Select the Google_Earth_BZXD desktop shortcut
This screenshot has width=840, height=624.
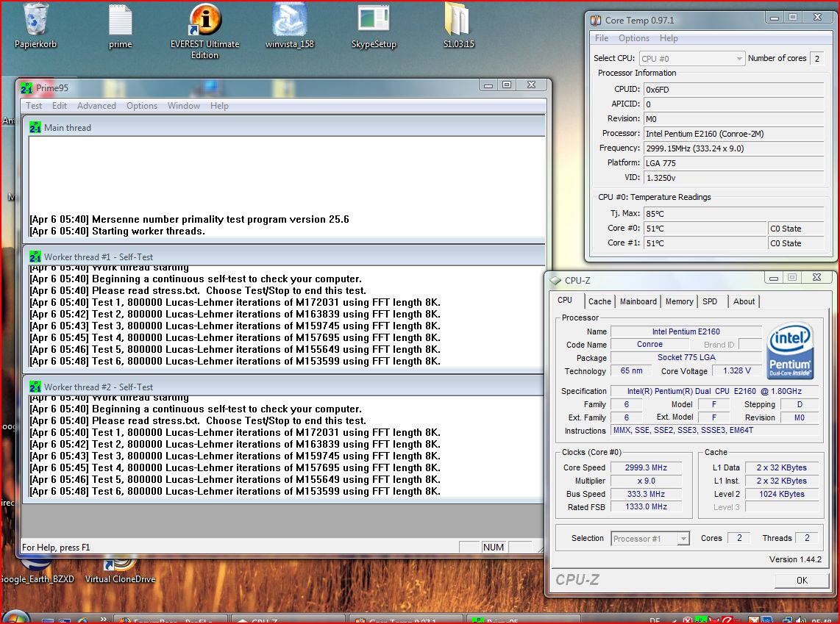click(x=38, y=570)
